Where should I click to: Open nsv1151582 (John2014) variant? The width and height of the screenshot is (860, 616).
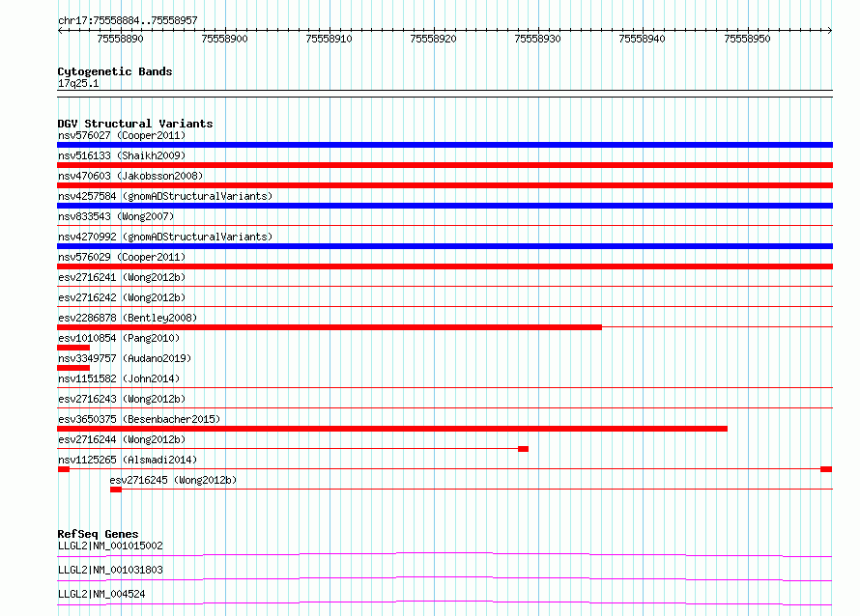119,378
